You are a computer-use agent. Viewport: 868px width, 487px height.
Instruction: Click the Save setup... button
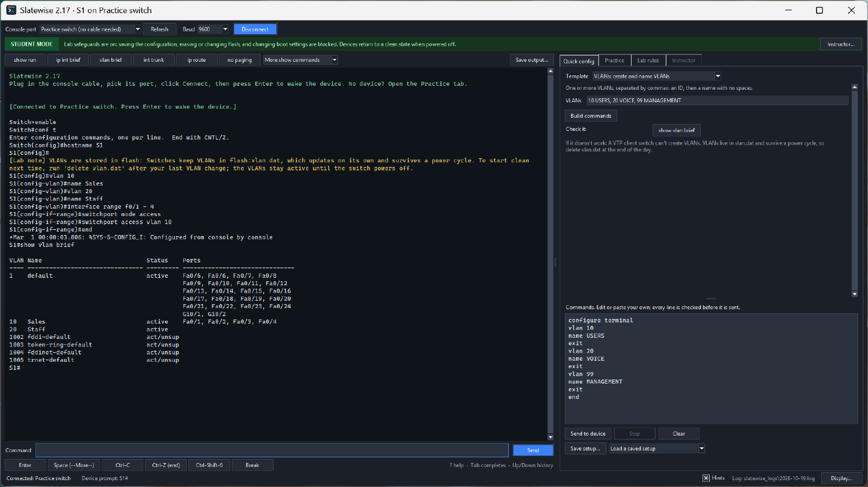click(x=585, y=449)
